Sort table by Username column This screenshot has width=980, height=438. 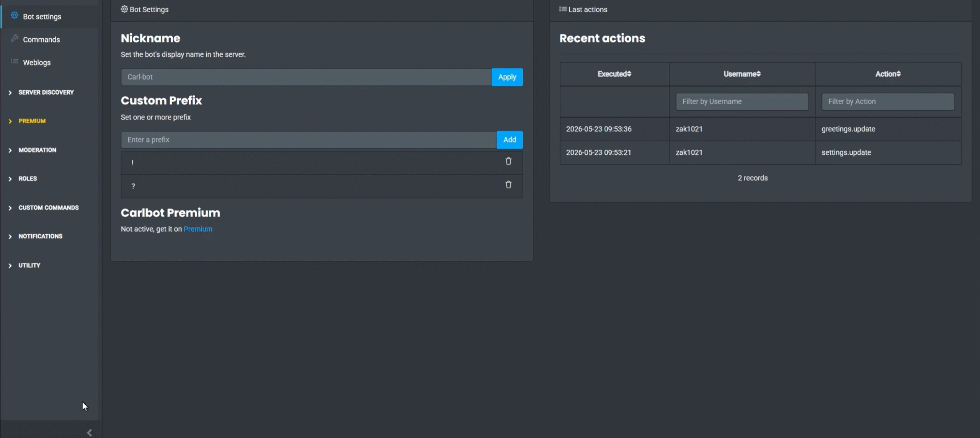point(742,74)
